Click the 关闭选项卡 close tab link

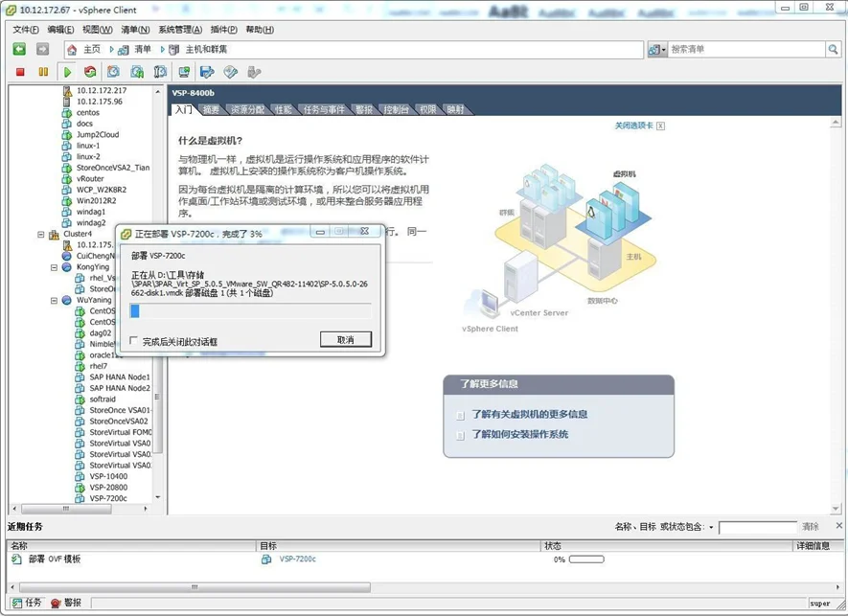tap(633, 125)
